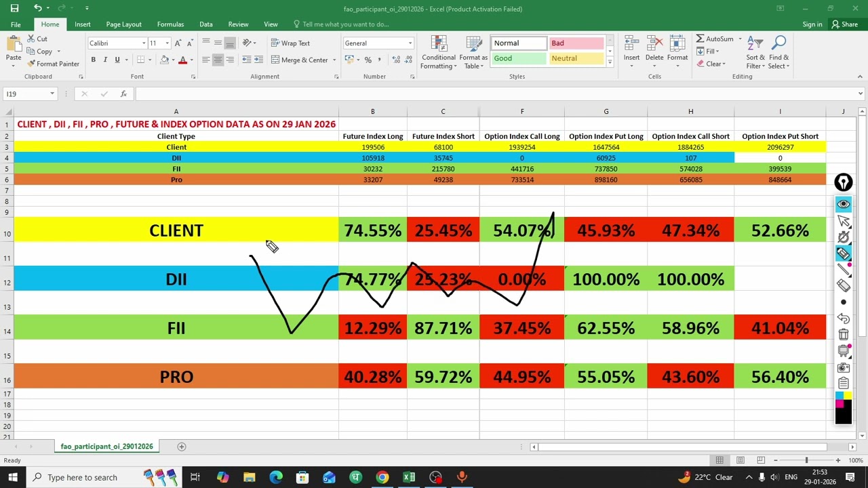This screenshot has width=868, height=488.
Task: Toggle align text left
Action: [205, 60]
